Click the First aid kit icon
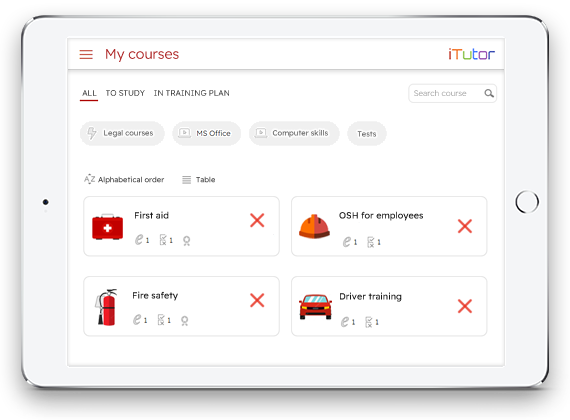Image resolution: width=570 pixels, height=420 pixels. [x=107, y=227]
